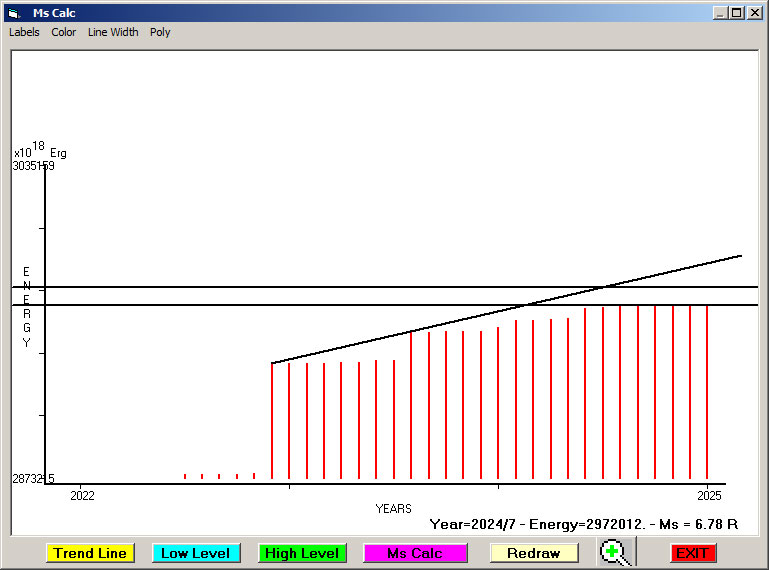
Task: Click the magnifier zoom-in icon
Action: pyautogui.click(x=614, y=552)
